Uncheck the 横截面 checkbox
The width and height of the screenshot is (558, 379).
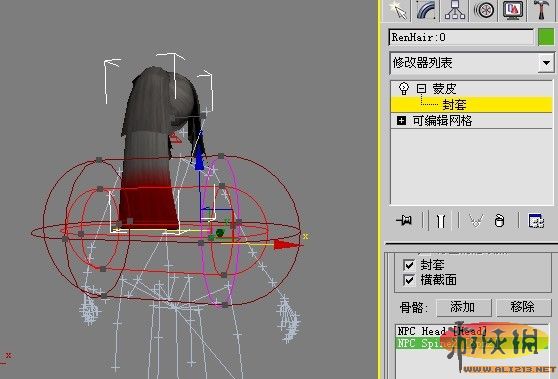pos(409,280)
